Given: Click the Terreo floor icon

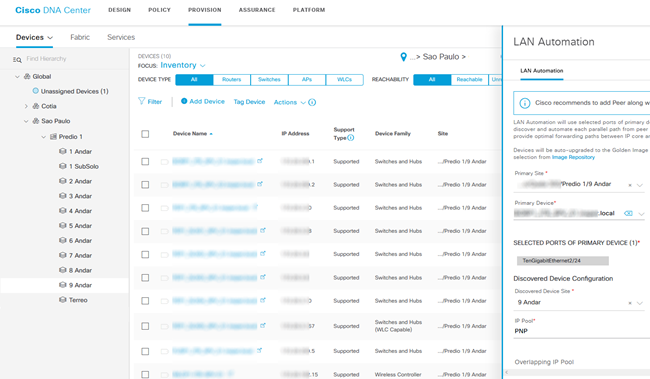Looking at the screenshot, I should [x=63, y=300].
